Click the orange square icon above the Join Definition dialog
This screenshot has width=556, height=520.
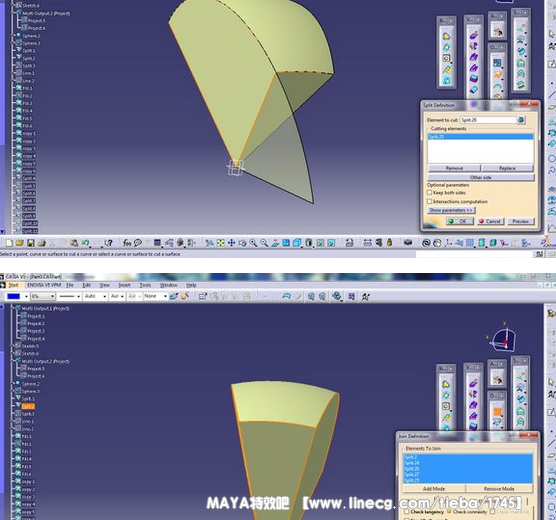coord(497,411)
